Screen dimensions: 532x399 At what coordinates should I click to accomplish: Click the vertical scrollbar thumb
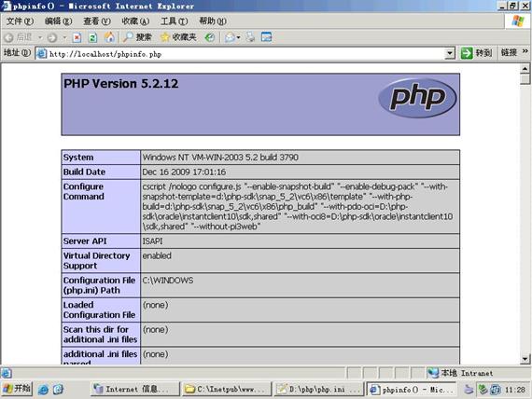525,79
